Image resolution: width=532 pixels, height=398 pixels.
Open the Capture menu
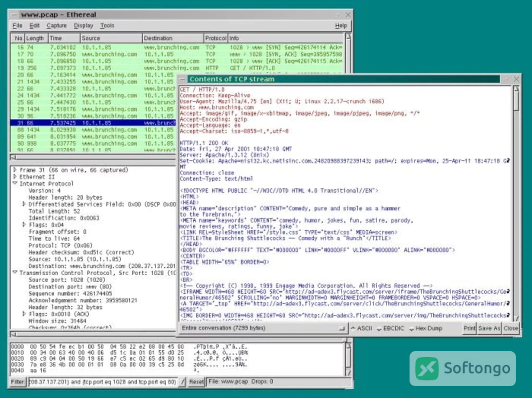(57, 25)
